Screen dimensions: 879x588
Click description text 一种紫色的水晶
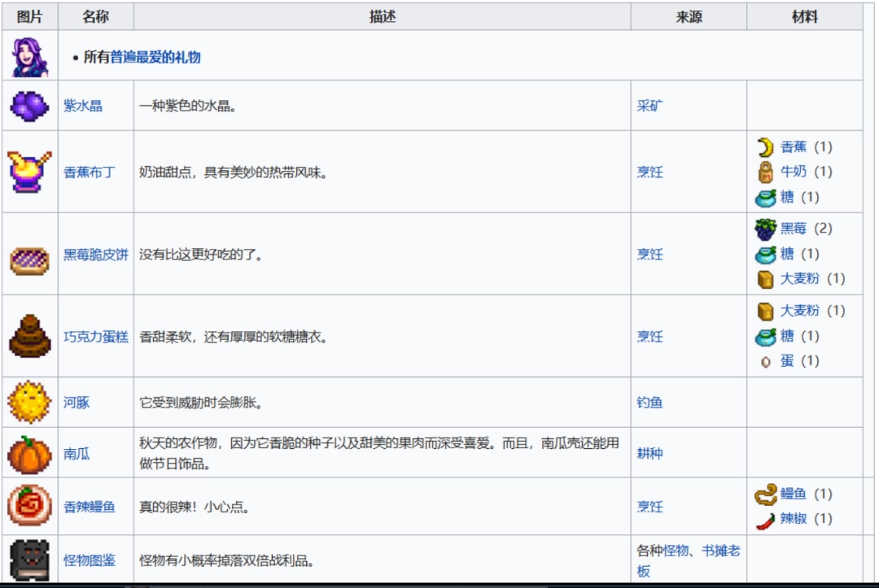pyautogui.click(x=188, y=106)
